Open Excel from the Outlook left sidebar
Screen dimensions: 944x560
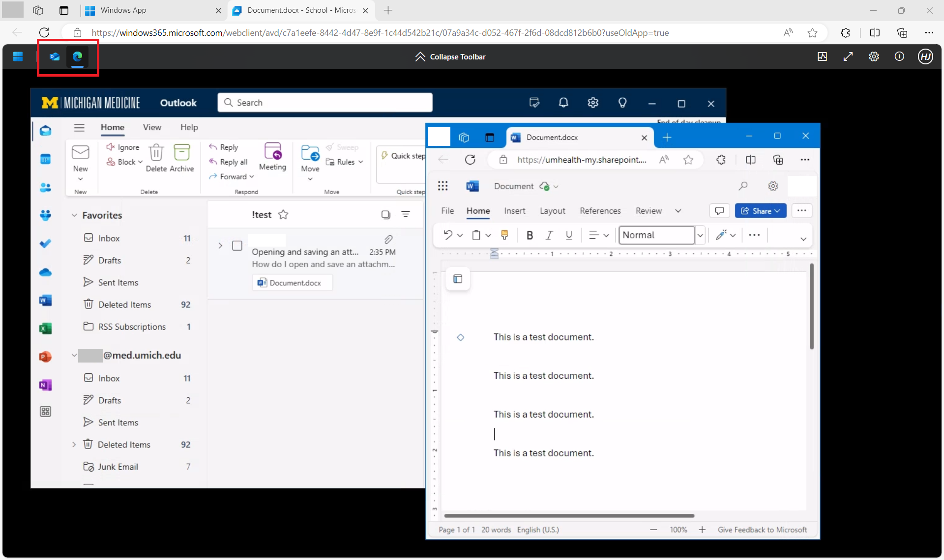(x=45, y=328)
